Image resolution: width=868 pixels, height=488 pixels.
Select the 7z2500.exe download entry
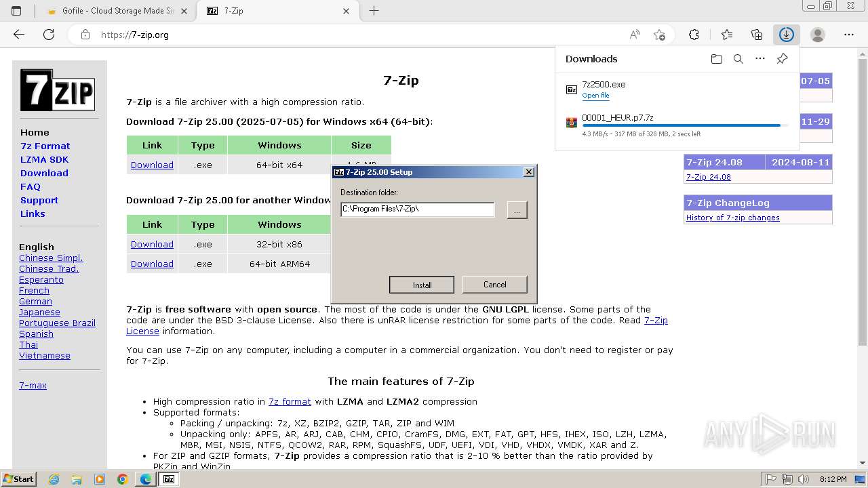677,89
